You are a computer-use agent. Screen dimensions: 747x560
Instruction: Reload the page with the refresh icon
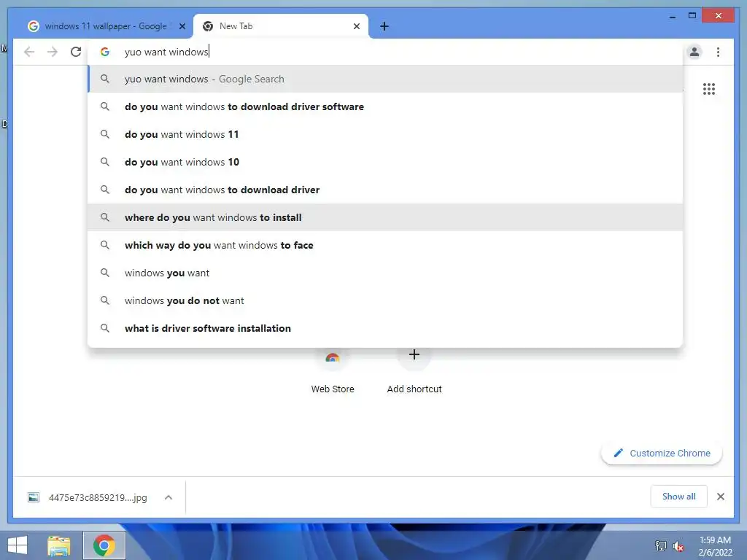click(76, 52)
